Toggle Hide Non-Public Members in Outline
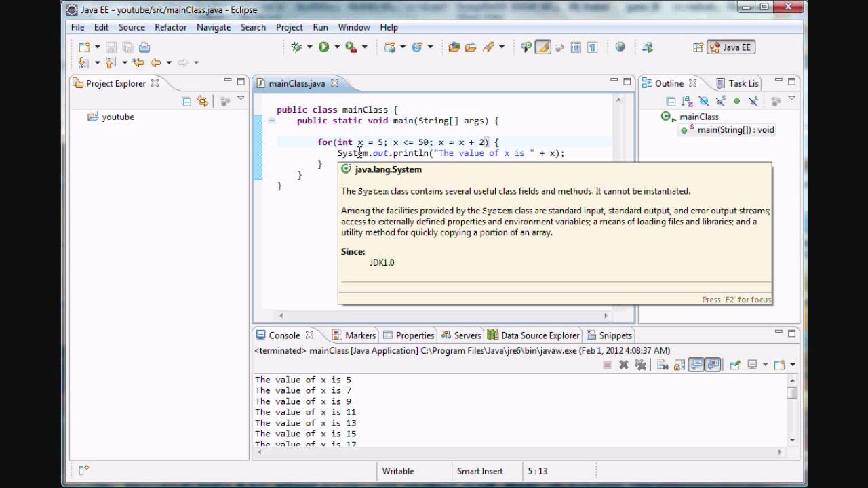Viewport: 868px width, 488px height. 736,101
